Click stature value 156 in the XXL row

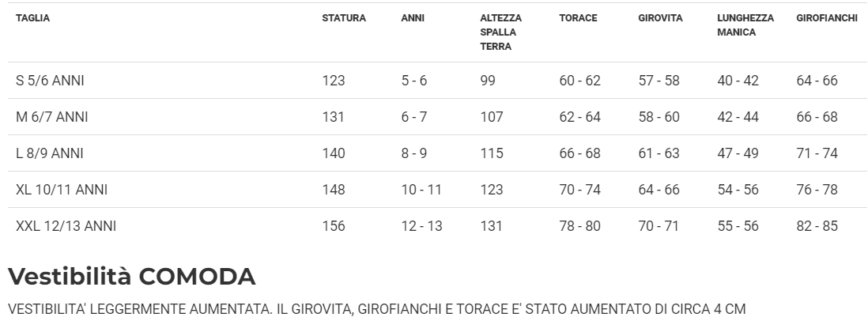pyautogui.click(x=333, y=226)
